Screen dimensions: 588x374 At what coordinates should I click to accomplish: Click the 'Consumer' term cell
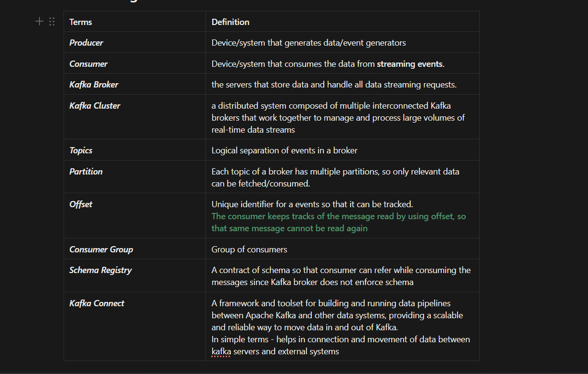[135, 64]
